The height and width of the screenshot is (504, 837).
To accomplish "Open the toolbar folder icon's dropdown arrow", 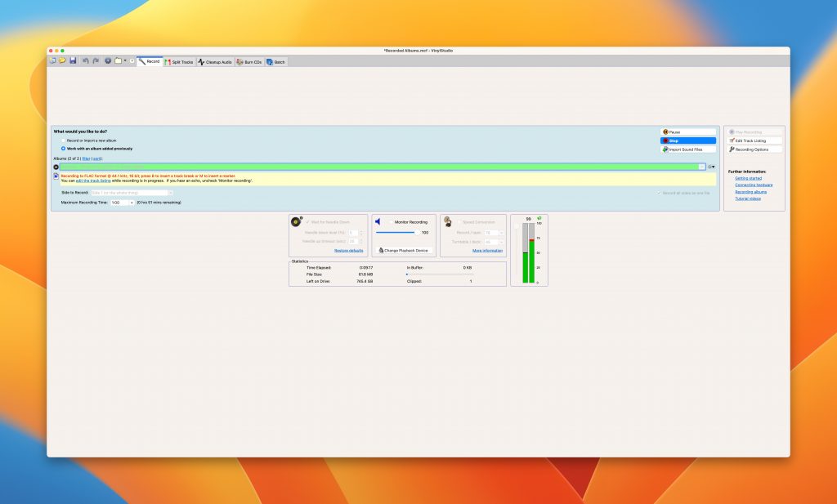I will (x=125, y=61).
